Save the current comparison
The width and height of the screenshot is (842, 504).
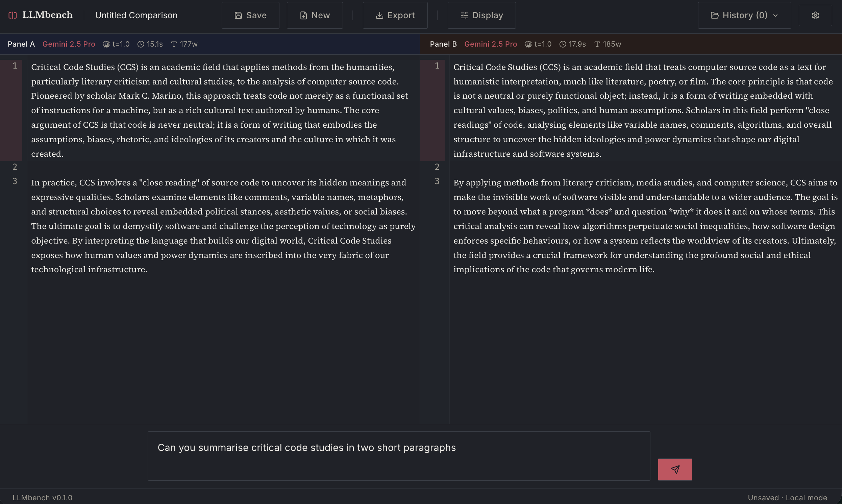click(250, 15)
